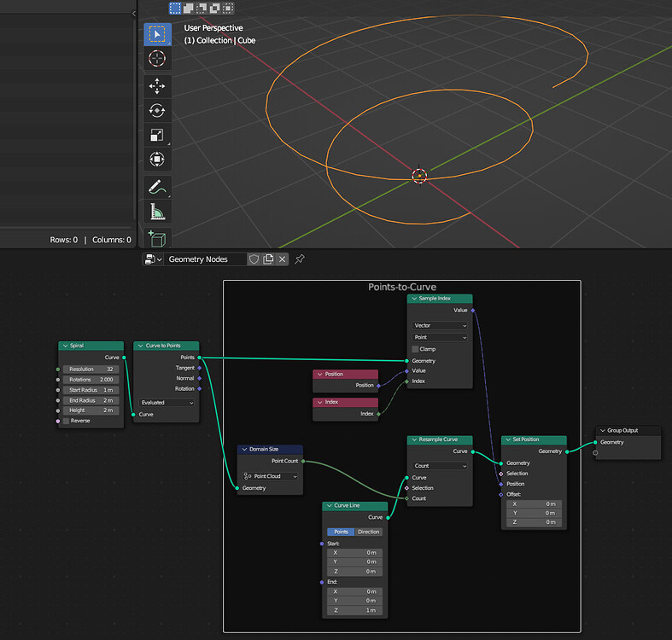Click Intersect Selection mode icon
The image size is (672, 640).
click(x=228, y=9)
